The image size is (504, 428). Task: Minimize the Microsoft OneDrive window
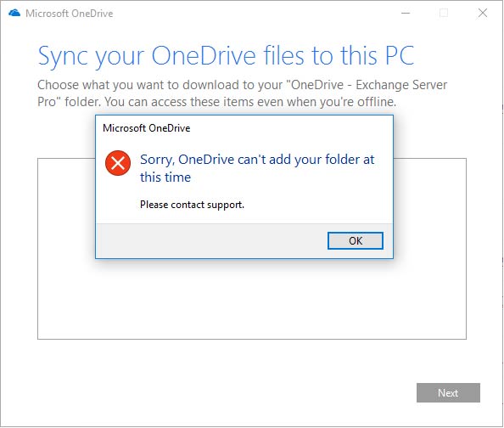(406, 14)
